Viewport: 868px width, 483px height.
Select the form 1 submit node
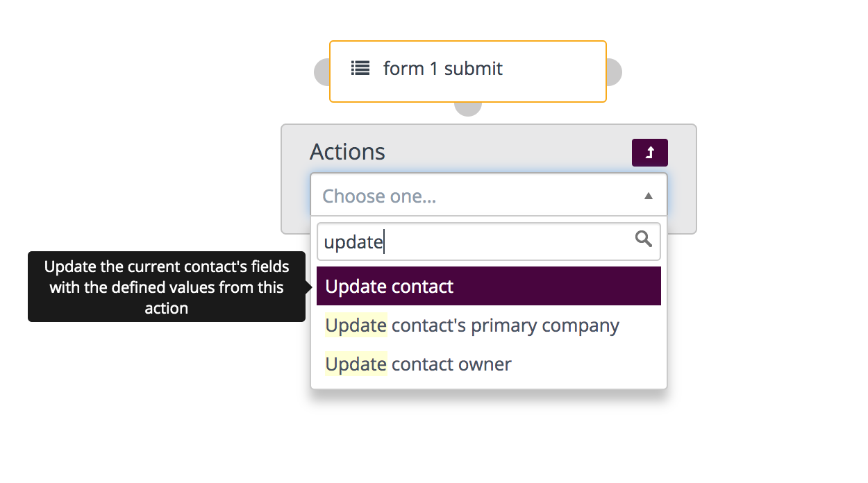point(467,71)
